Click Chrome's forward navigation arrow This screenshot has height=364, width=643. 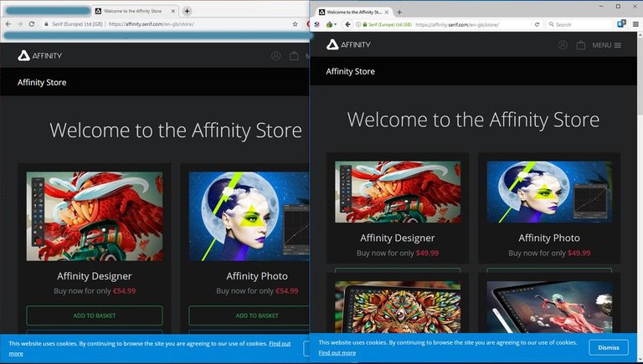pos(20,24)
